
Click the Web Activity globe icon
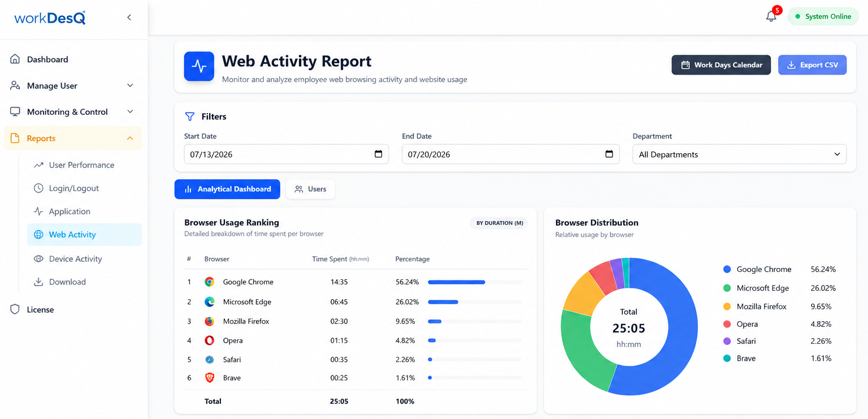[x=38, y=235]
